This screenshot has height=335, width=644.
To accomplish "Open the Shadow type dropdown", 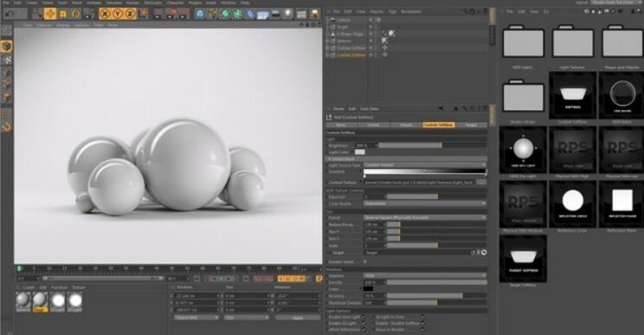I will pos(425,275).
